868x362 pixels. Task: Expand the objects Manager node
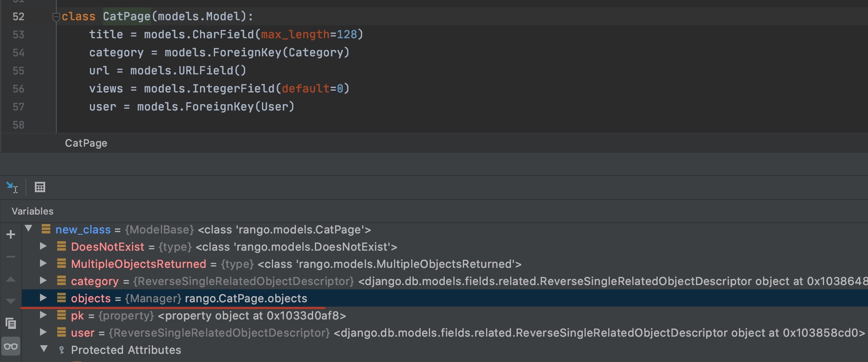[x=43, y=298]
